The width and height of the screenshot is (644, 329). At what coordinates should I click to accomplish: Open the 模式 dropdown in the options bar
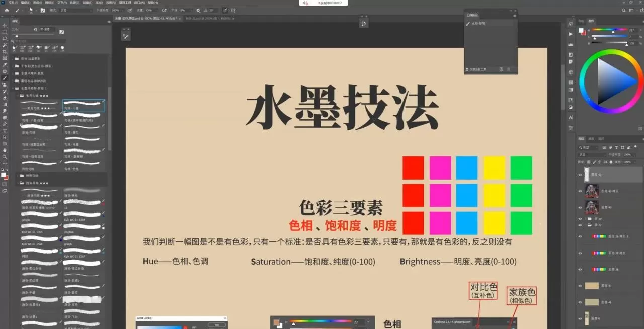pyautogui.click(x=73, y=10)
